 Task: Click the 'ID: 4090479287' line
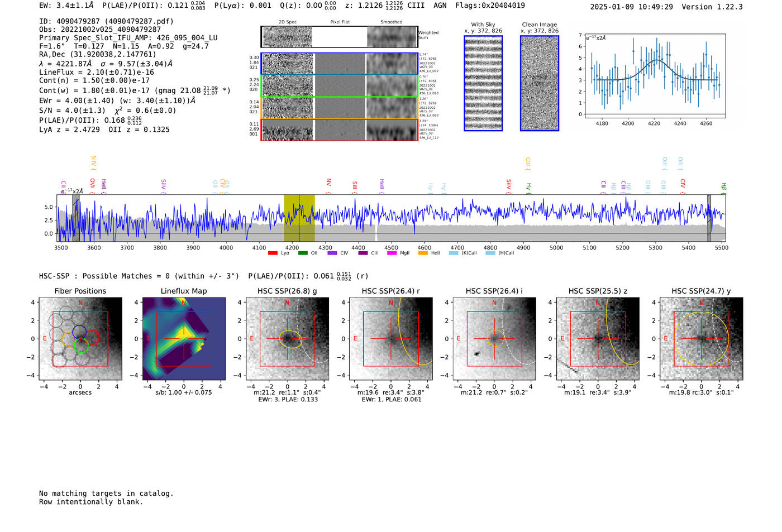click(106, 21)
